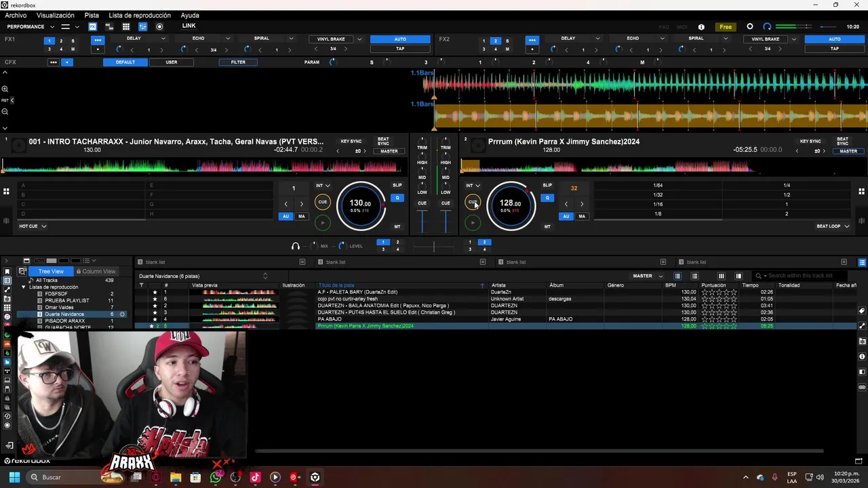This screenshot has width=868, height=488.
Task: Open deck 1 INT mode dropdown
Action: click(x=323, y=186)
